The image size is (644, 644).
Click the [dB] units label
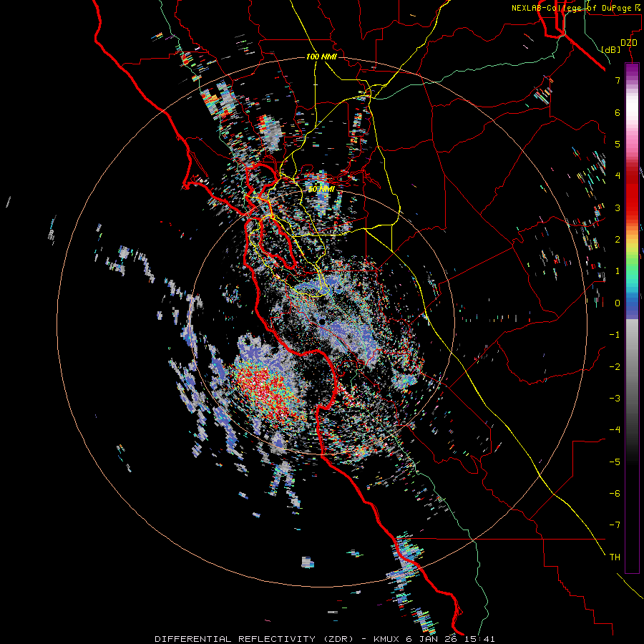611,49
